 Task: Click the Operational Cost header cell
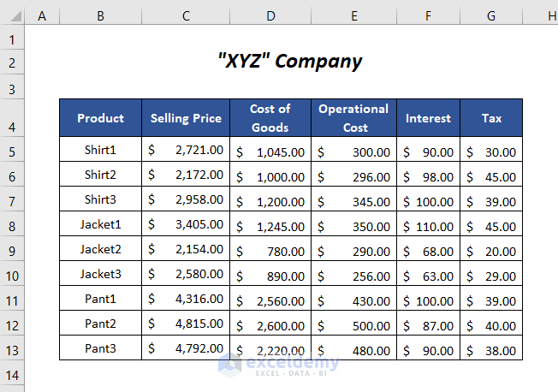point(353,118)
